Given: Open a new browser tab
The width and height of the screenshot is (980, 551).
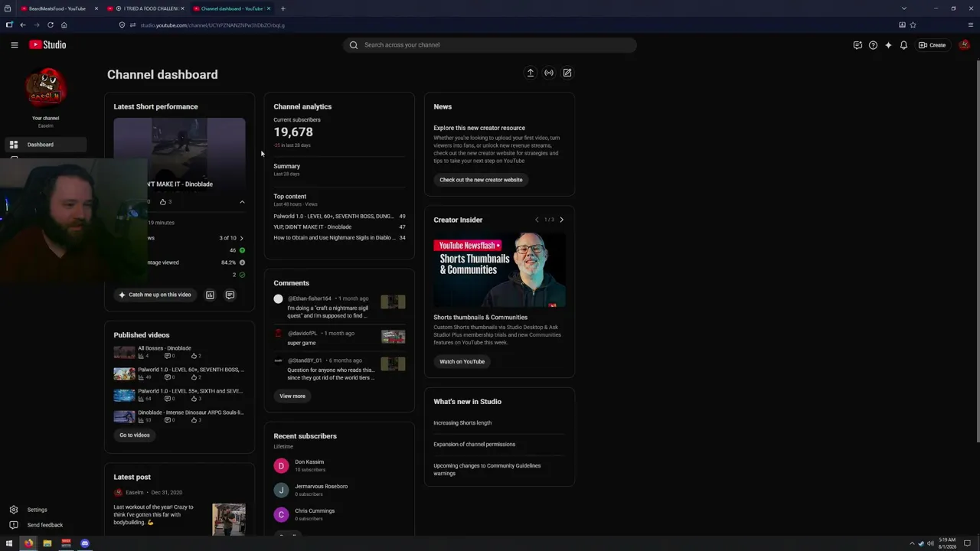Looking at the screenshot, I should (x=283, y=8).
